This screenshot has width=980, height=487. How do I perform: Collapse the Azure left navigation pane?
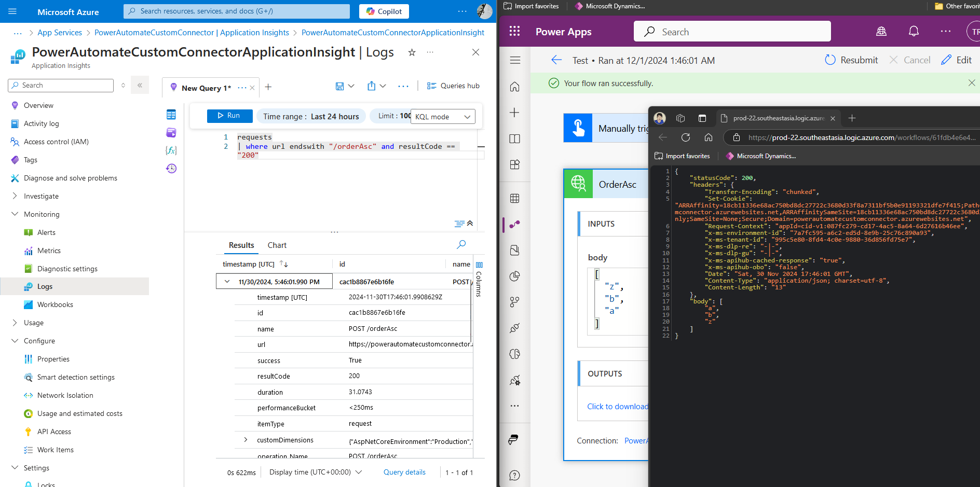[x=140, y=86]
